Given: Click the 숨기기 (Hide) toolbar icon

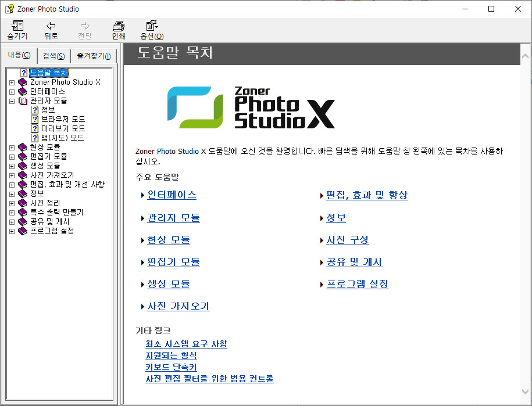Looking at the screenshot, I should [x=17, y=26].
